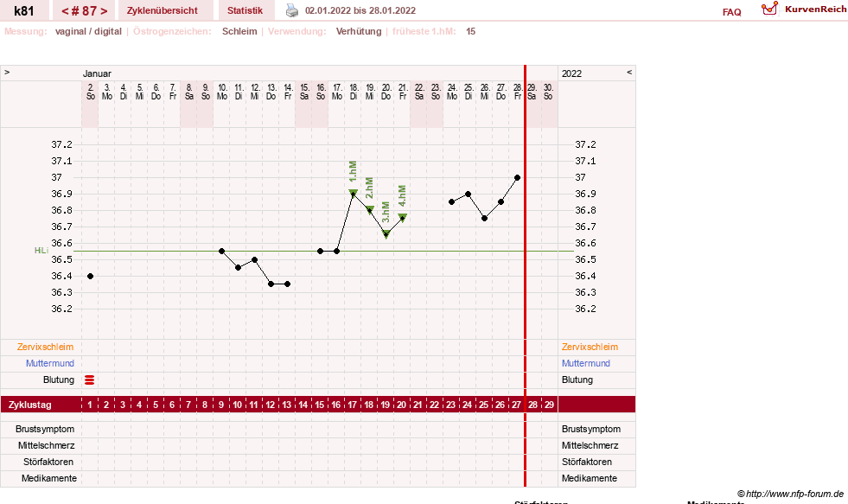Click the heavy bleeding icon on cycle day 1
This screenshot has height=504, width=848.
[90, 380]
